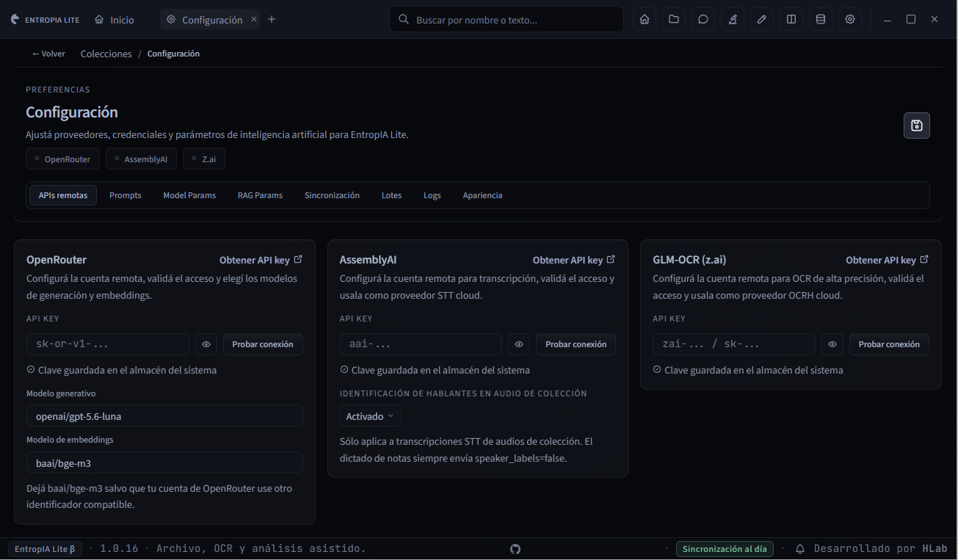Click version text 1.0.16
958x560 pixels.
[119, 549]
